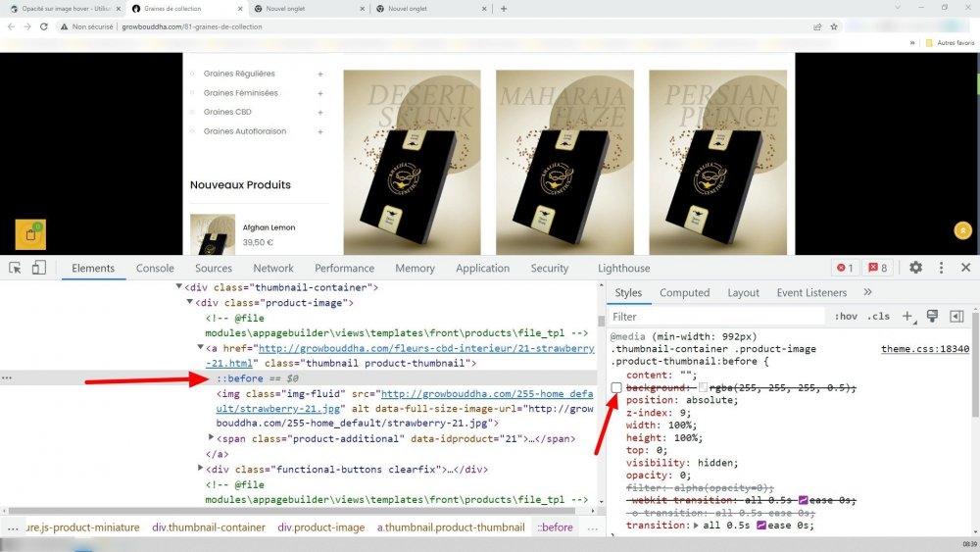The height and width of the screenshot is (552, 980).
Task: Switch to the Computed styles tab
Action: [x=684, y=292]
